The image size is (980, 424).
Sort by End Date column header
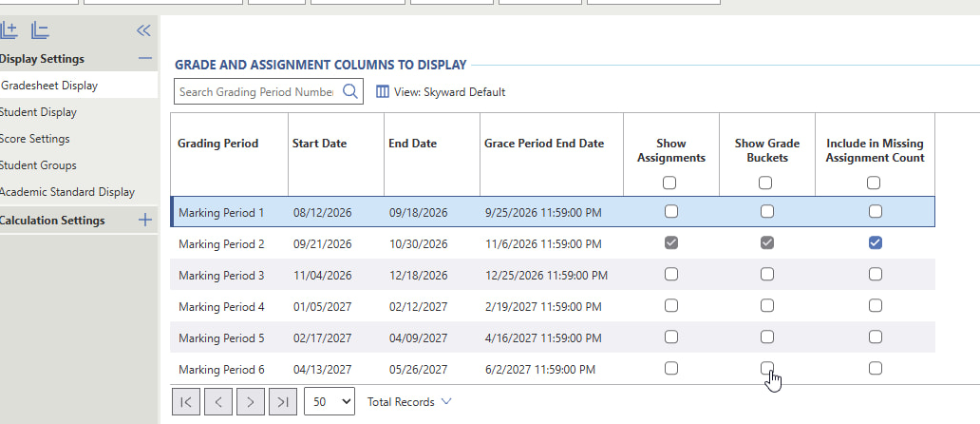[412, 144]
